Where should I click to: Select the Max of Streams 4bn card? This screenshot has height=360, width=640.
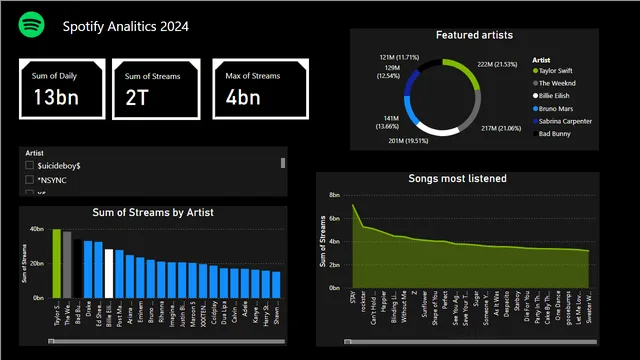coord(260,89)
